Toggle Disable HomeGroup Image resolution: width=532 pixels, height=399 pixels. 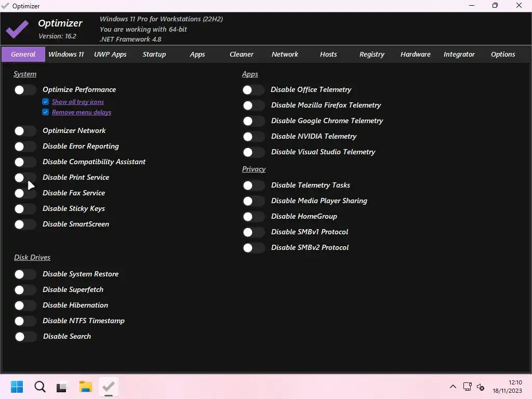[254, 217]
